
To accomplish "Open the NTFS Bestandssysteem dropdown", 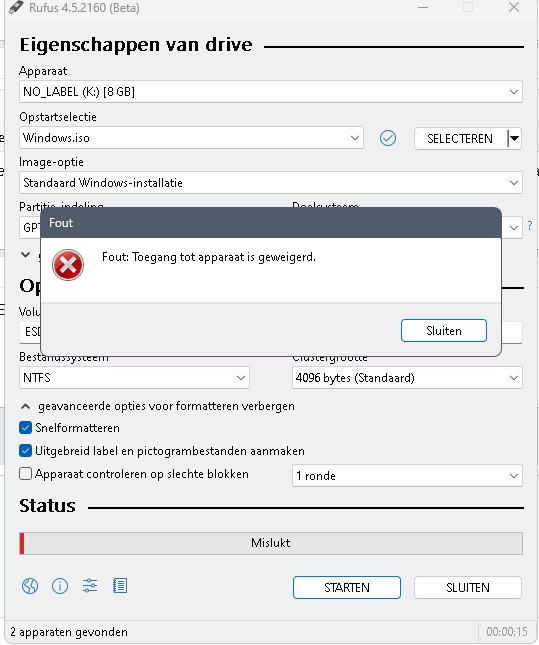I will click(x=134, y=378).
